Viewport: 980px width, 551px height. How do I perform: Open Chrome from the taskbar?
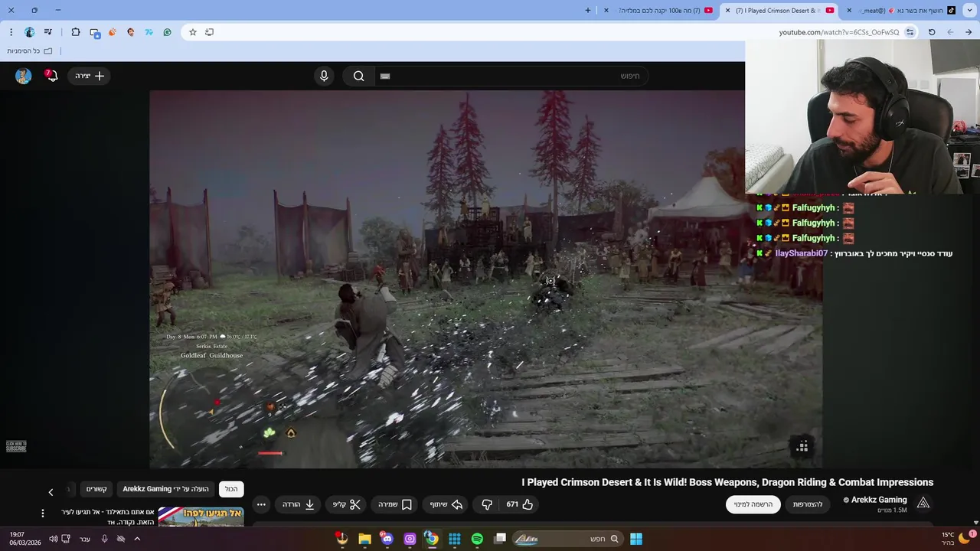point(432,539)
